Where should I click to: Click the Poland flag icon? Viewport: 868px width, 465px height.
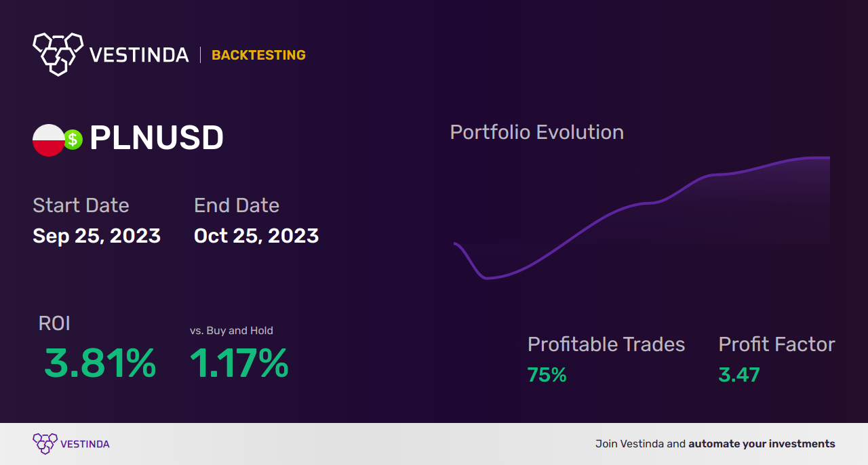49,140
